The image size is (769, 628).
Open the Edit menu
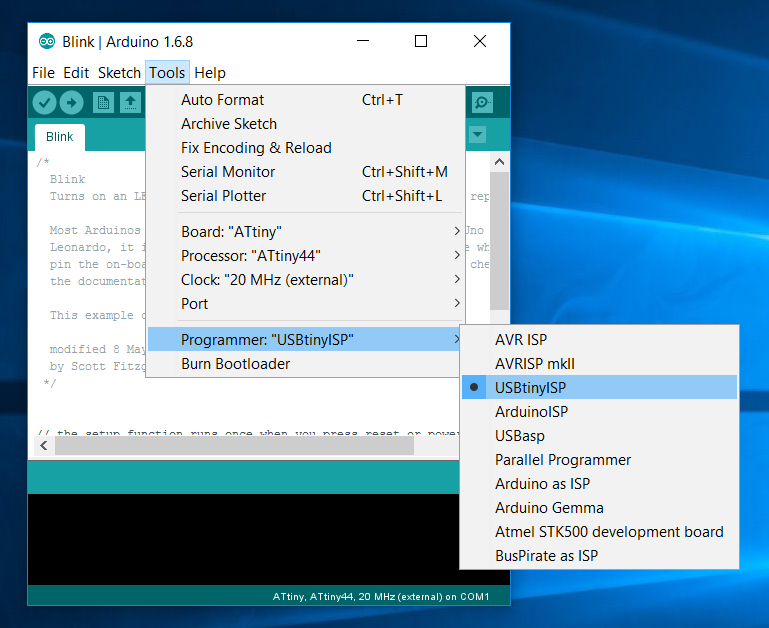click(x=76, y=73)
